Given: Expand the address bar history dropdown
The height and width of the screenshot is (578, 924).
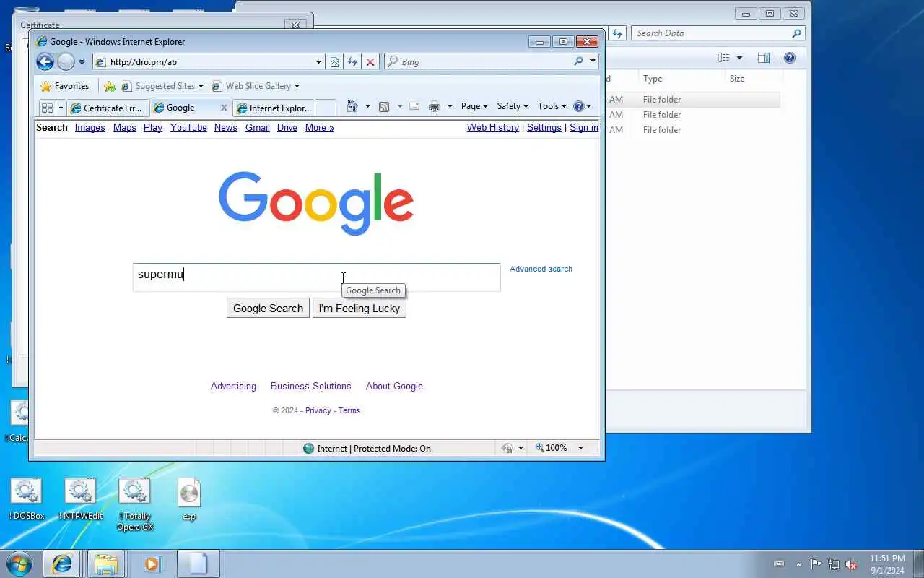Looking at the screenshot, I should coord(318,62).
